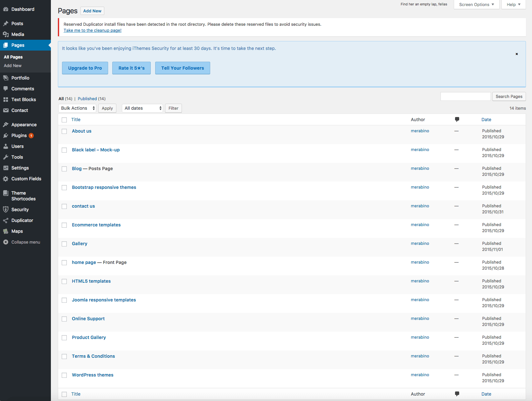This screenshot has width=532, height=401.
Task: Click the Appearance paintbrush icon
Action: [6, 125]
